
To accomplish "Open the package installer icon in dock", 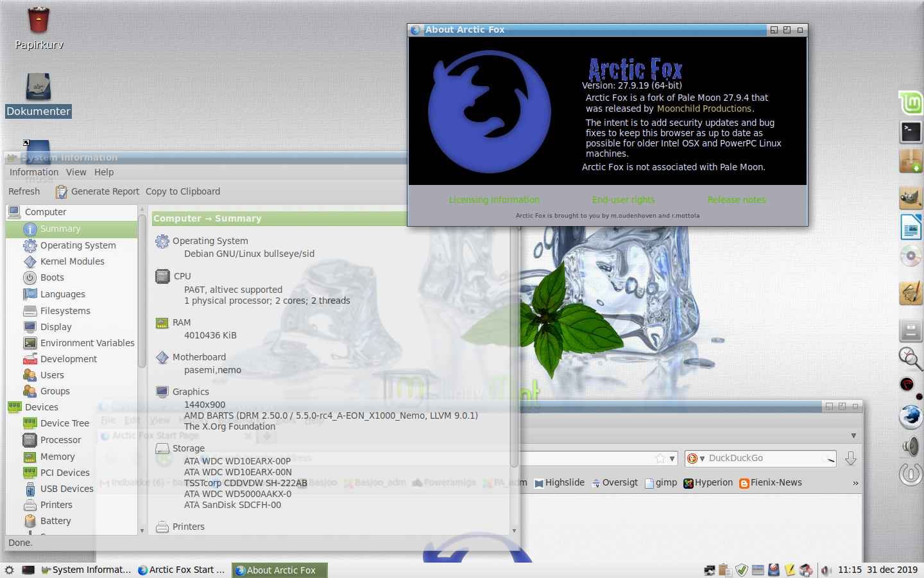I will click(911, 161).
